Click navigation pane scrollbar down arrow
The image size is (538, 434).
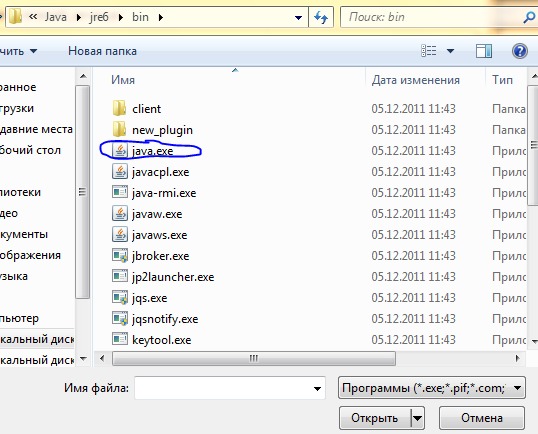pos(83,359)
